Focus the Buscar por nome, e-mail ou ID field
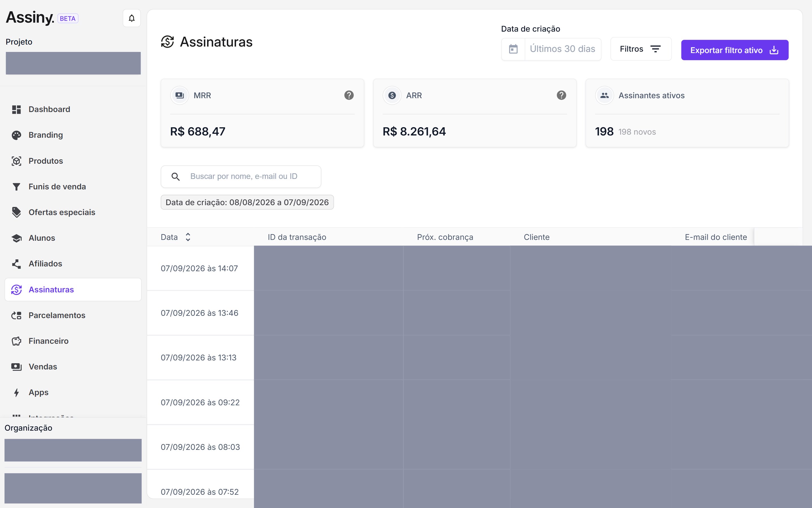Image resolution: width=812 pixels, height=508 pixels. click(x=241, y=177)
